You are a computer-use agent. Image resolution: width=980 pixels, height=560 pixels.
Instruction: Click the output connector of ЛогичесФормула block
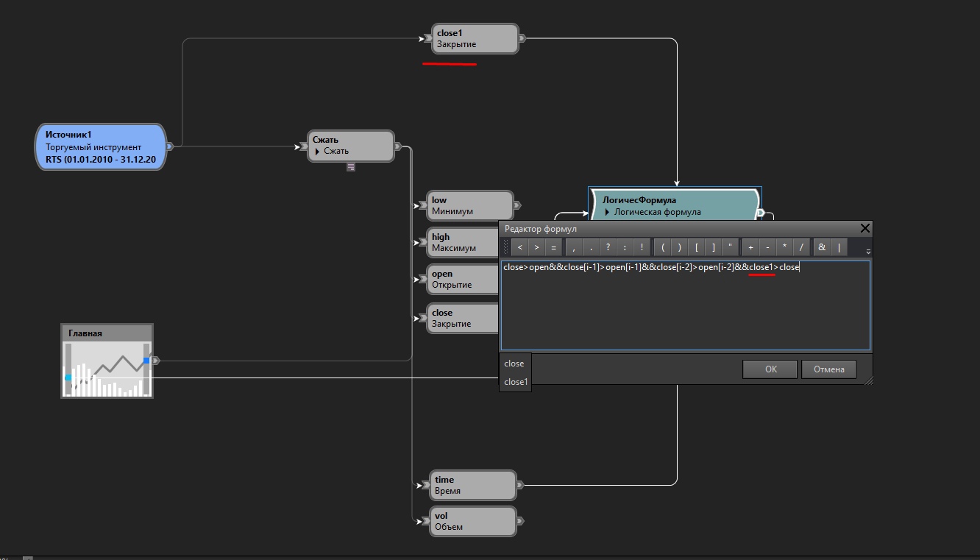pyautogui.click(x=761, y=213)
